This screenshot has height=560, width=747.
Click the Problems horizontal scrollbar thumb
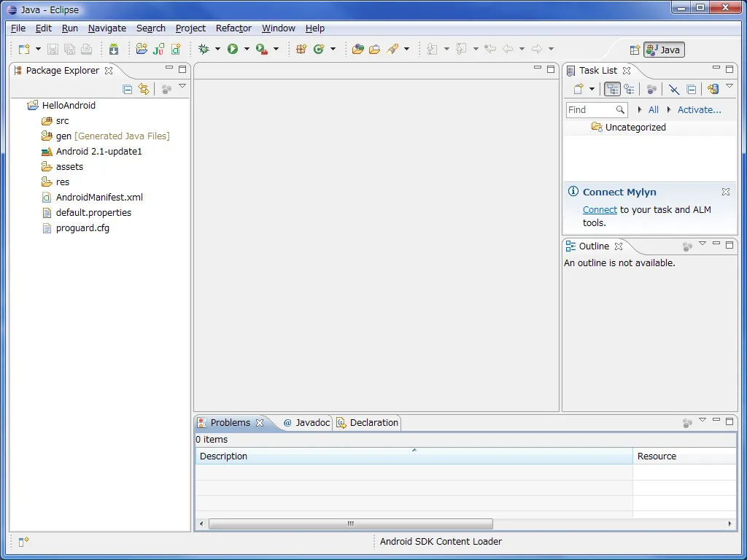(351, 524)
